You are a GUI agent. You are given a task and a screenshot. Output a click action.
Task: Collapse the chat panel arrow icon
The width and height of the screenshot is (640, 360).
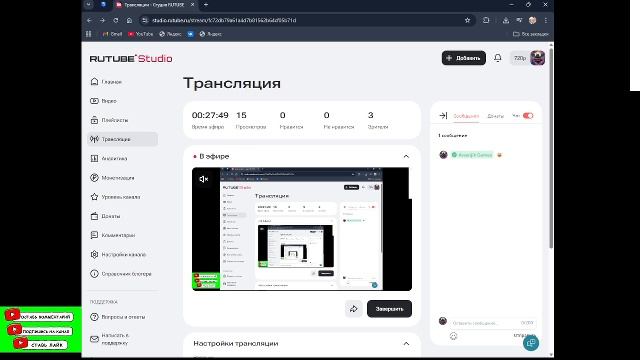443,116
